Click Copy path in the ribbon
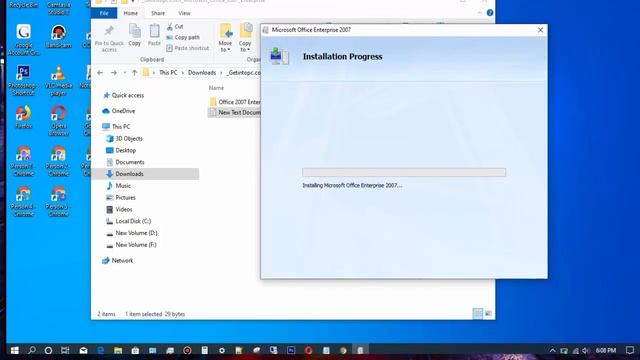This screenshot has width=640, height=360. 183,37
